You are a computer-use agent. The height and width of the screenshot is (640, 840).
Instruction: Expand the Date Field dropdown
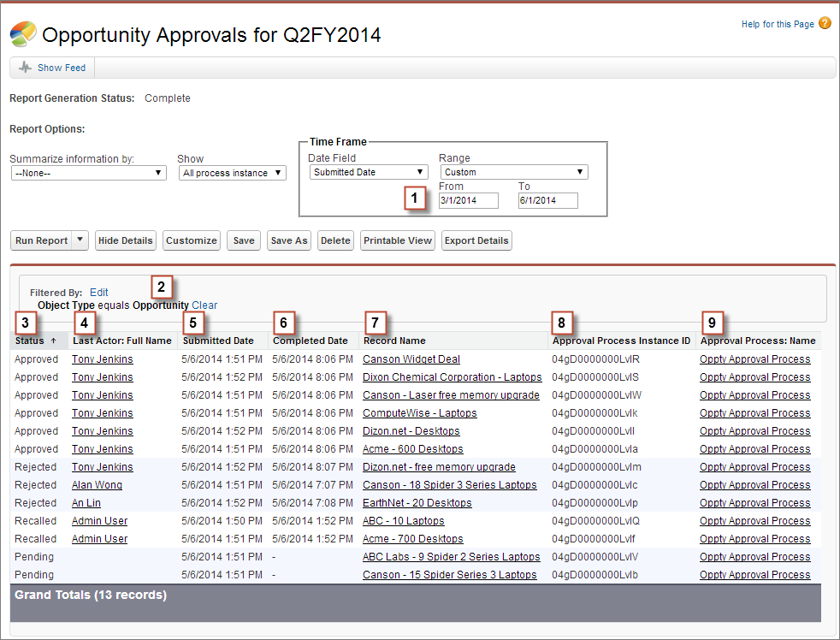coord(368,172)
